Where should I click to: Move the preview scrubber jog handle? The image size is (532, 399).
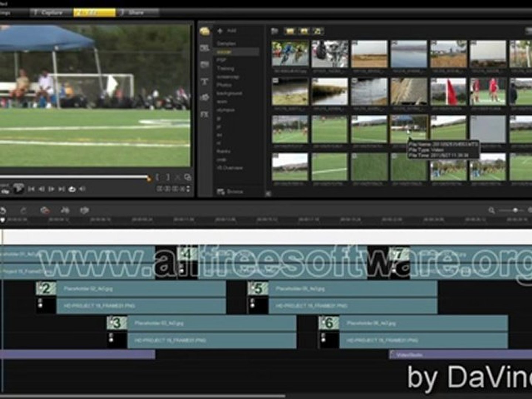[149, 179]
